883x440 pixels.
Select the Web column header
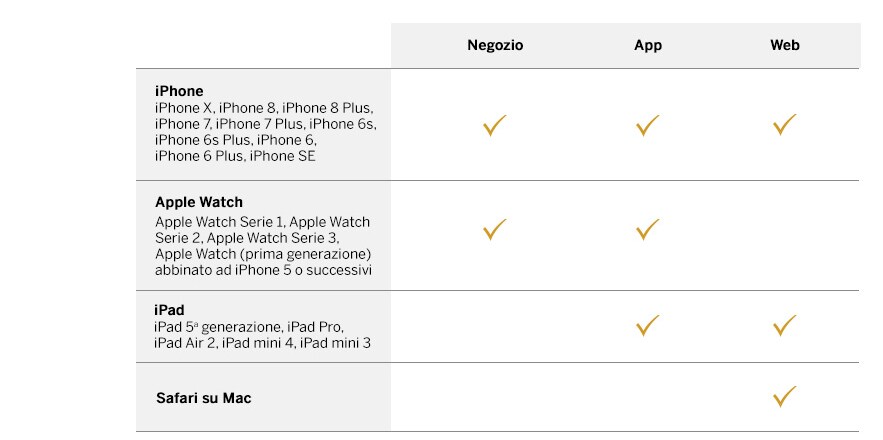coord(784,45)
